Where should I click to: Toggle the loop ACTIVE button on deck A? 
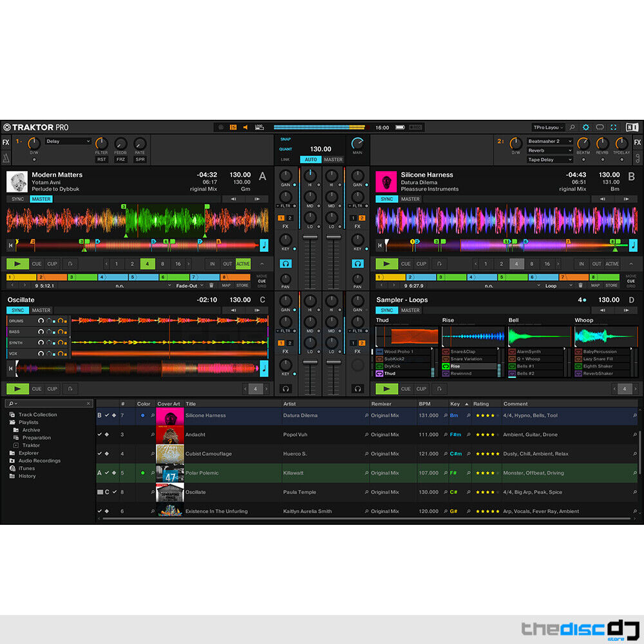[x=243, y=263]
